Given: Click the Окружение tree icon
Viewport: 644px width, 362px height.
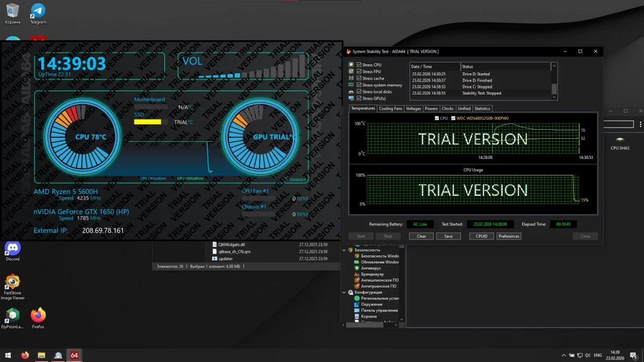Looking at the screenshot, I should (x=357, y=304).
